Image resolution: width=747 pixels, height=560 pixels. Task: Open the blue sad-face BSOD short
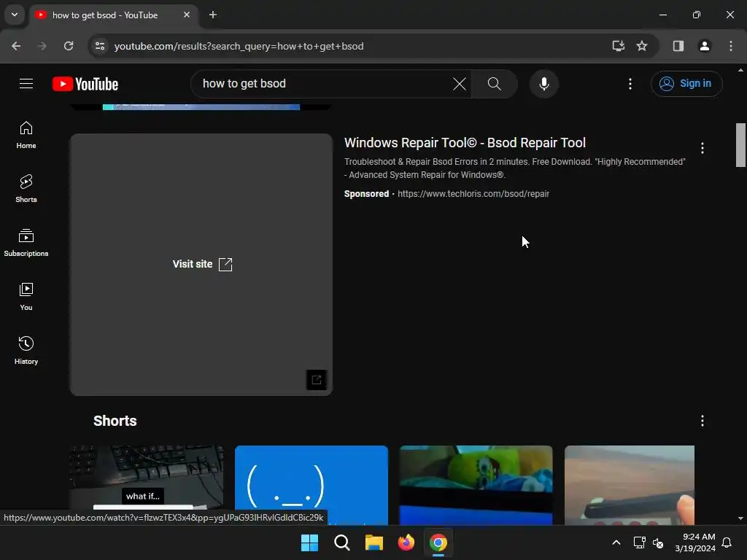coord(311,485)
